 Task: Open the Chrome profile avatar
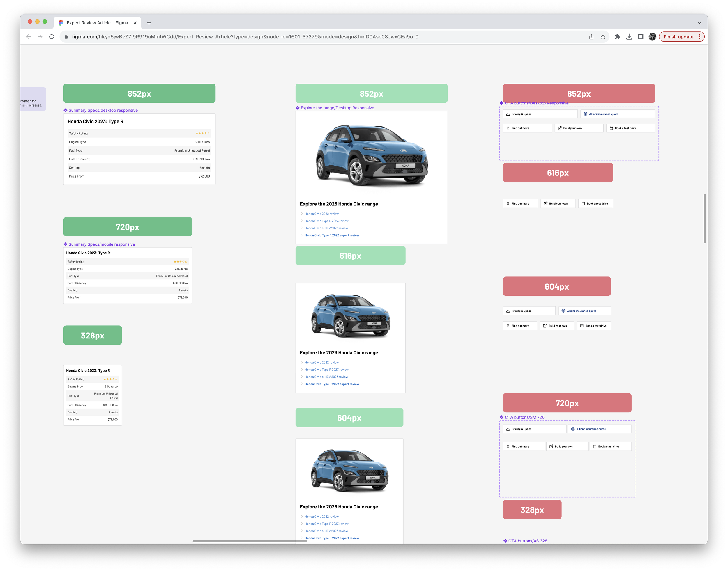652,37
